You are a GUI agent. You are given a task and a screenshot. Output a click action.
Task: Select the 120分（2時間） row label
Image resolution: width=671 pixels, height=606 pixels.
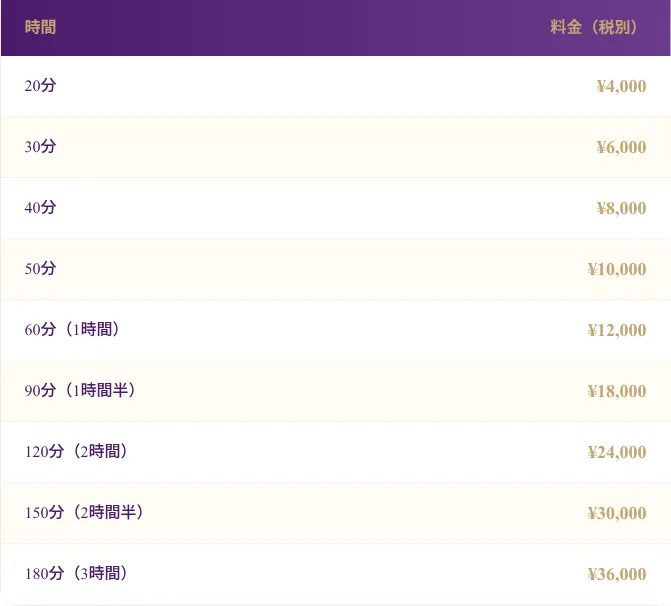pyautogui.click(x=77, y=452)
